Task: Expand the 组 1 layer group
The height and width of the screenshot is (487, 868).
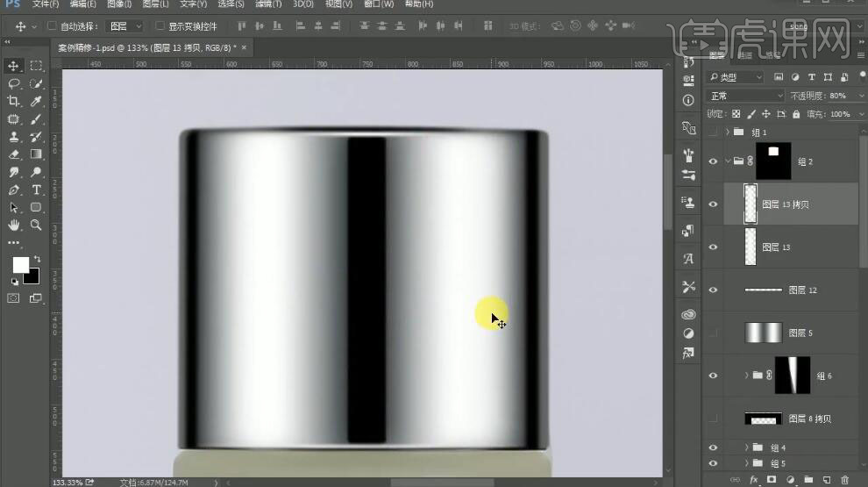Action: 727,132
